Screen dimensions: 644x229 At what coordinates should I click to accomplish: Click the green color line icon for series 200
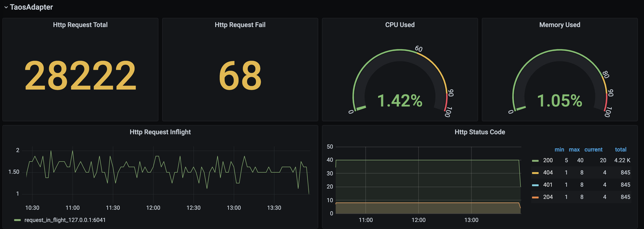(535, 161)
